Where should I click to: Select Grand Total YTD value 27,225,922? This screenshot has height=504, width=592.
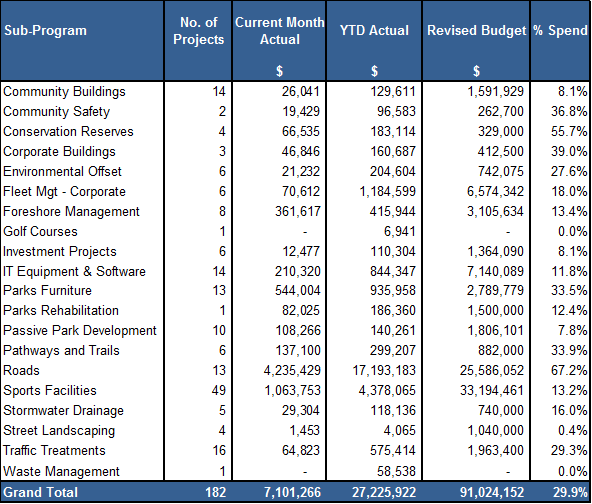[384, 492]
